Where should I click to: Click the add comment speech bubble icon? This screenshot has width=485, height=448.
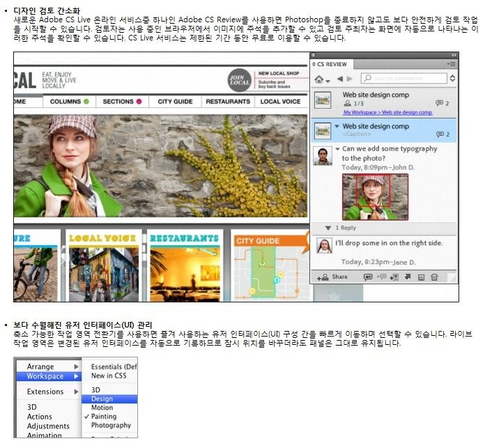(x=368, y=277)
